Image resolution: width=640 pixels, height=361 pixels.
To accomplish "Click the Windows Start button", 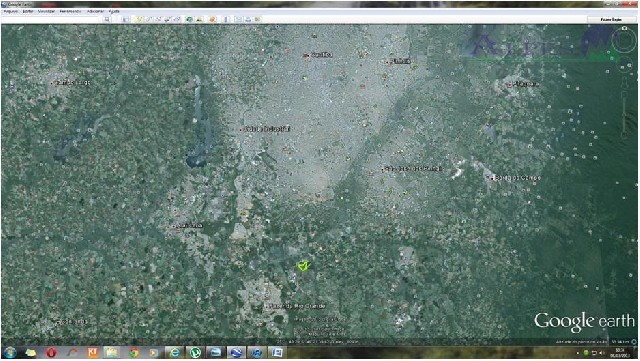I will point(10,352).
